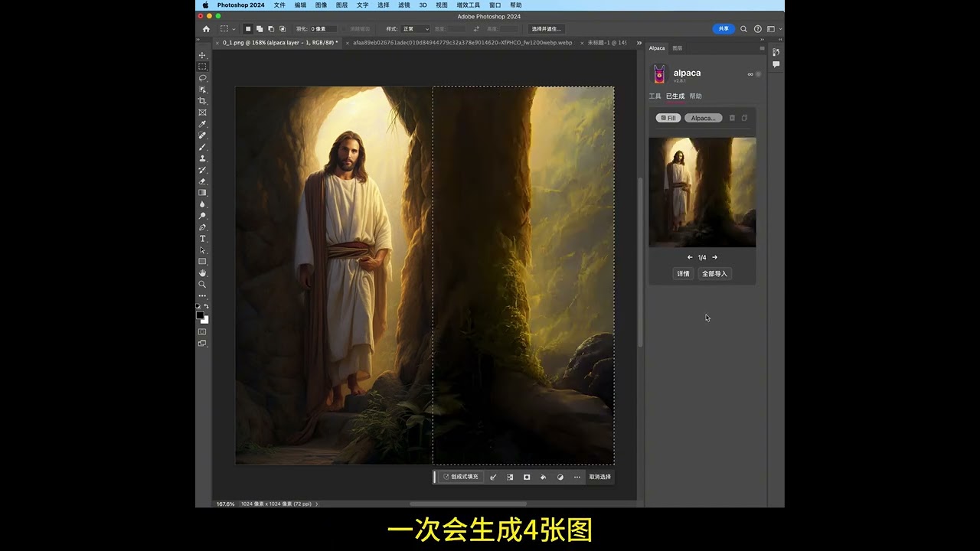
Task: Open the Search icon in options bar
Action: click(x=743, y=29)
